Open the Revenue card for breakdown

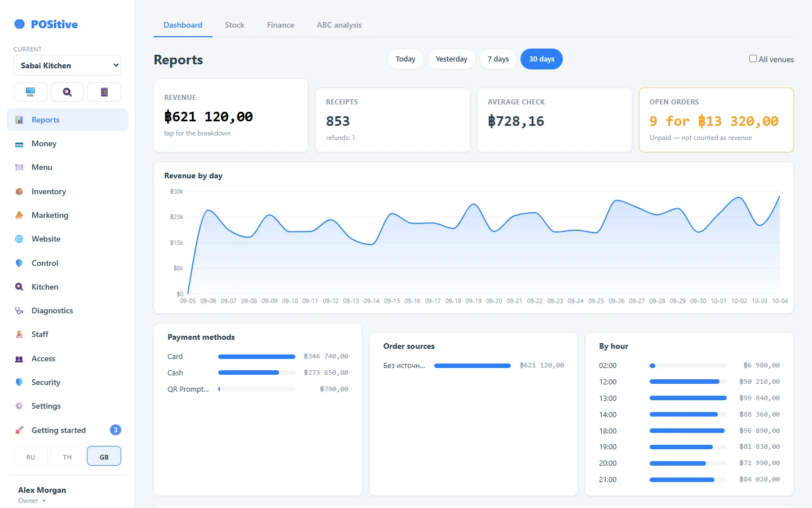[x=231, y=116]
